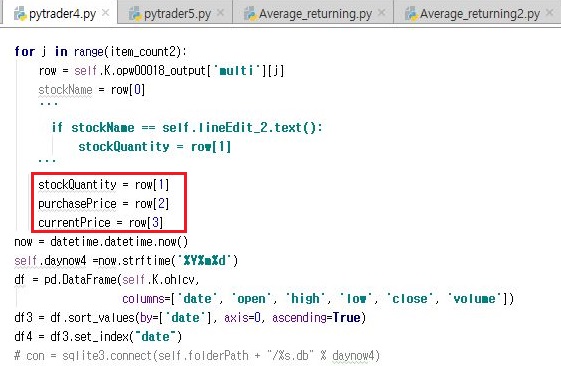The height and width of the screenshot is (366, 561).
Task: Close the Average_returning.py tab
Action: coord(382,13)
